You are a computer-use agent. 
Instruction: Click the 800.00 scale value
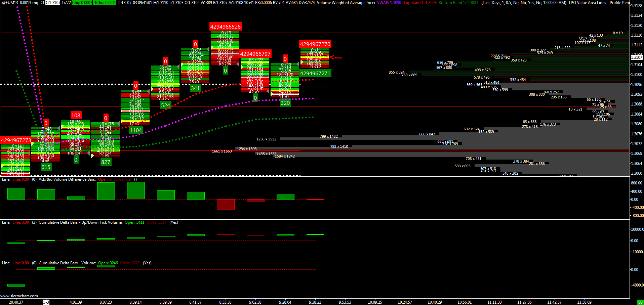[637, 183]
